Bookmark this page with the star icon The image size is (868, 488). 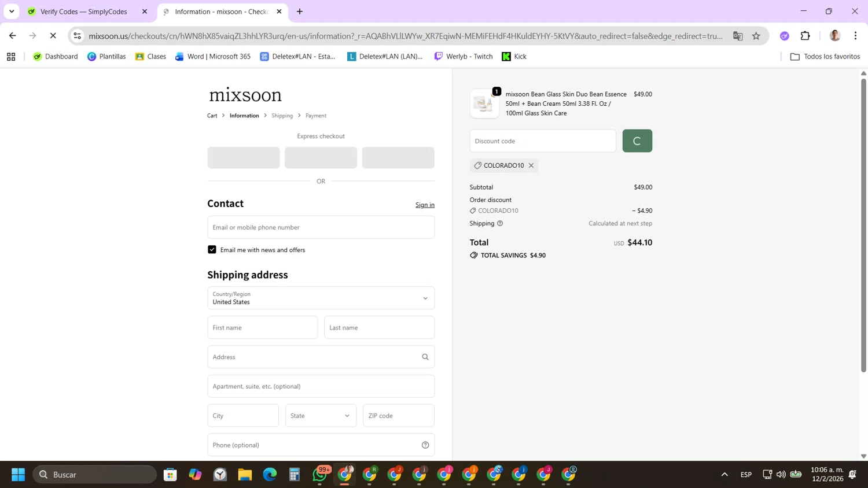[756, 36]
